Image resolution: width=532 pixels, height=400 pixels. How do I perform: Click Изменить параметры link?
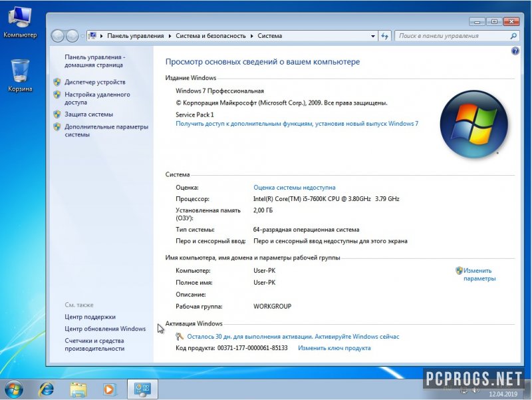click(479, 275)
